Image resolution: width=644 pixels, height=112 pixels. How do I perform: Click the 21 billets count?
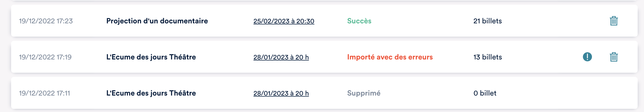pyautogui.click(x=487, y=21)
